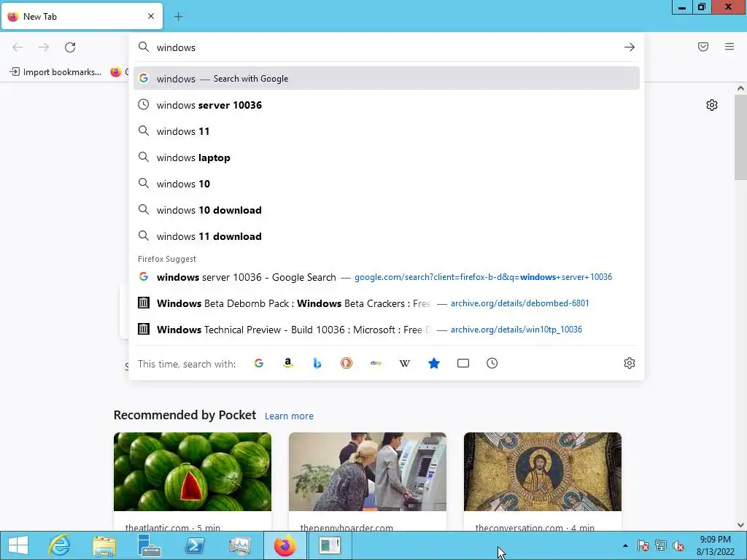Click the Go arrow in address bar
The height and width of the screenshot is (560, 747).
(x=630, y=47)
